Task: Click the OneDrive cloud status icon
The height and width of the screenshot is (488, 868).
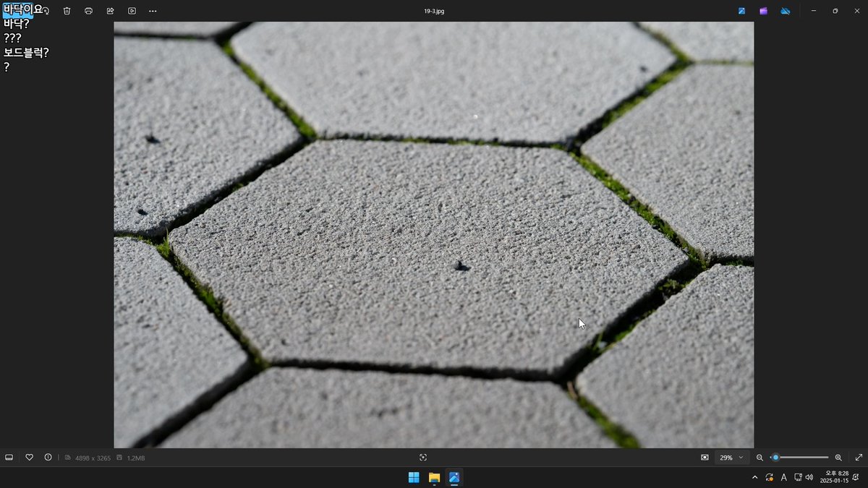Action: [785, 11]
